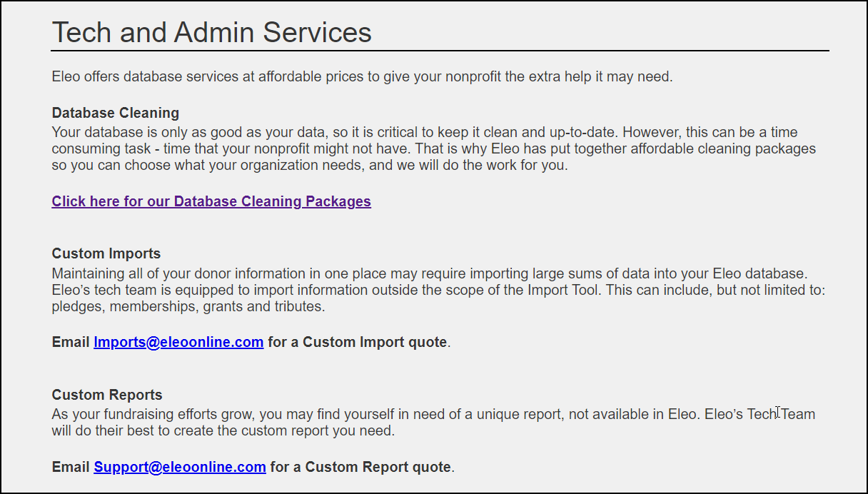Screen dimensions: 868x494
Task: Click the line 'pledges, memberships, grants and tributes.'
Action: click(188, 307)
